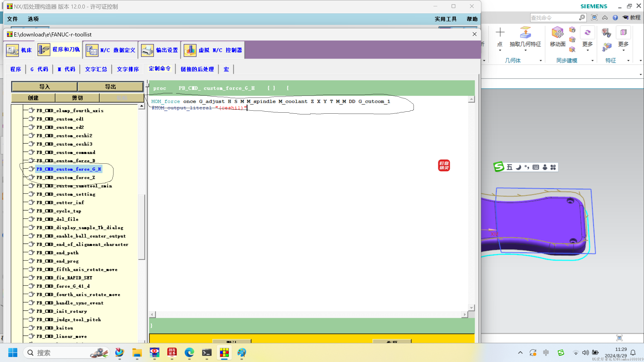Click the 移动面 icon in NX ribbon

[x=557, y=33]
